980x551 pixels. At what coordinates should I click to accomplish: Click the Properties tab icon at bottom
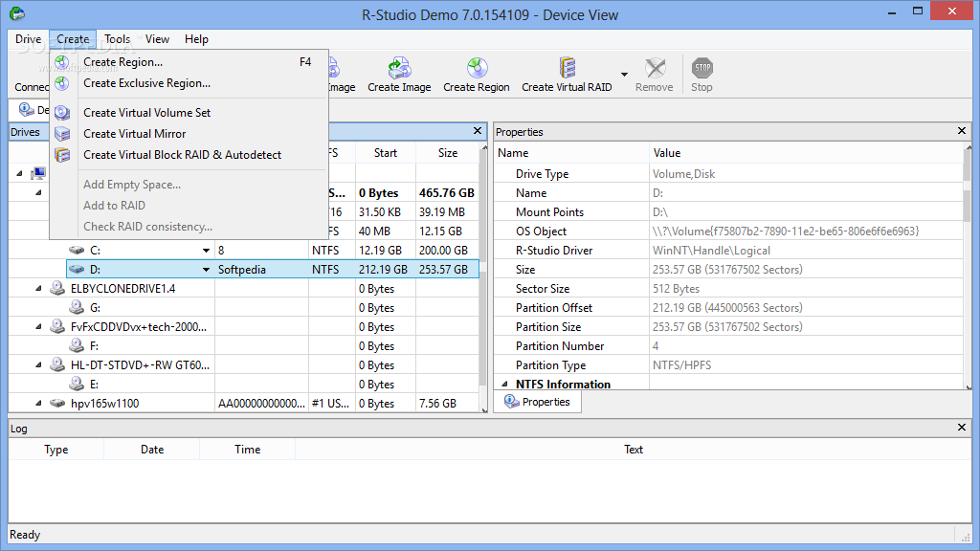click(511, 402)
